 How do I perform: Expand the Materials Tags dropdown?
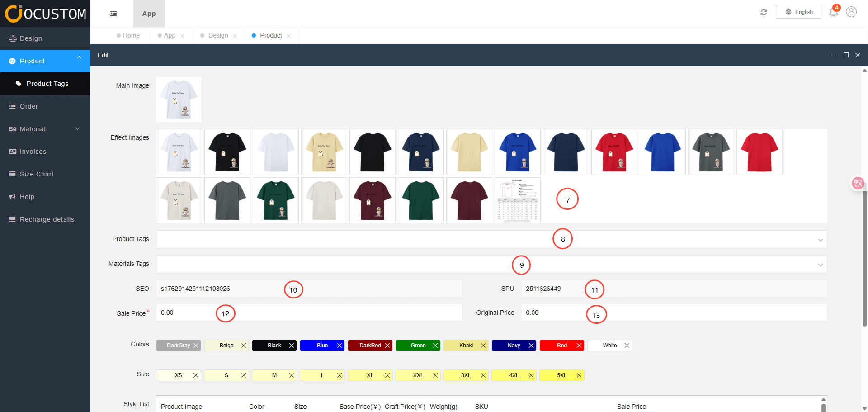[820, 265]
